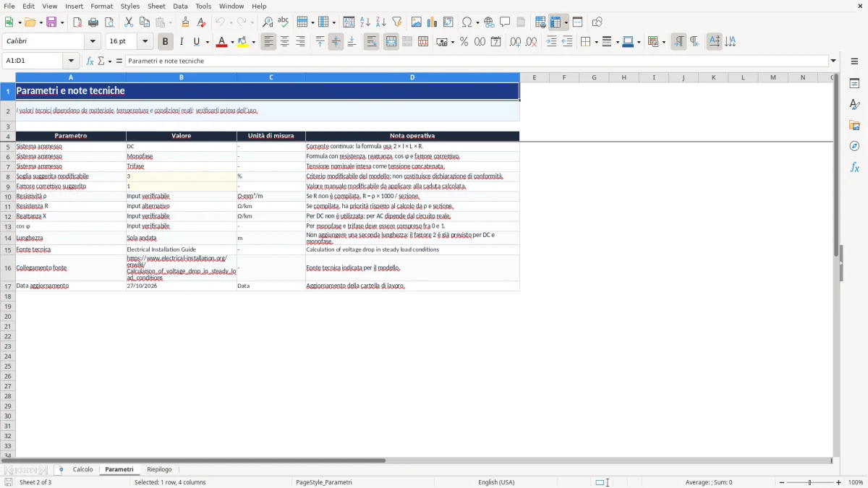Open the Data menu

[x=180, y=6]
